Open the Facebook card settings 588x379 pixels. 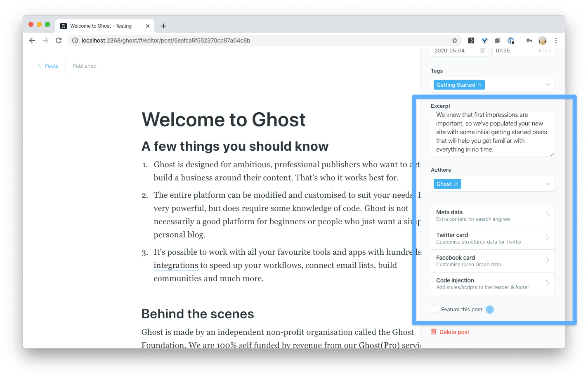pyautogui.click(x=492, y=261)
